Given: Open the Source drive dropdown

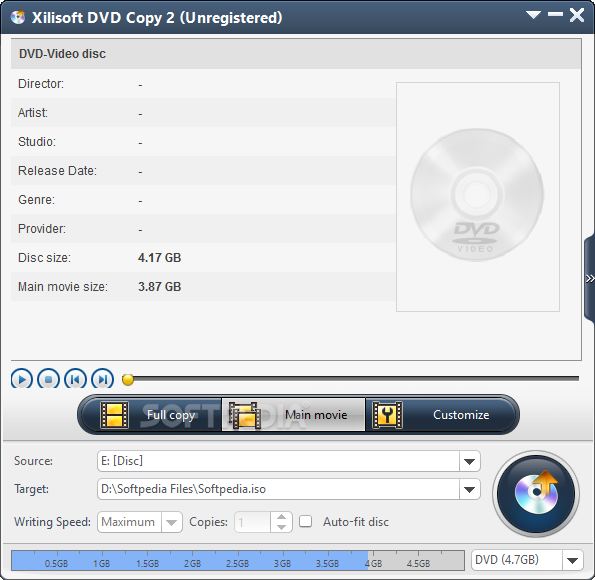Looking at the screenshot, I should (469, 461).
